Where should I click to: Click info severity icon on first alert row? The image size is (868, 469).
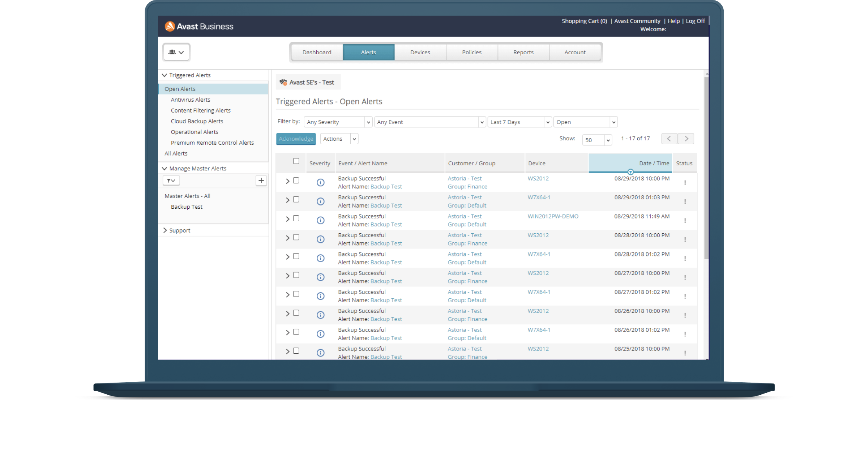[x=320, y=183]
